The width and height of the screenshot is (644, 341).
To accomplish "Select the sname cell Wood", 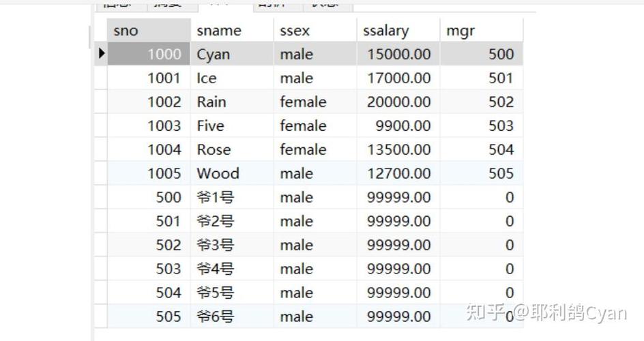I will [232, 173].
